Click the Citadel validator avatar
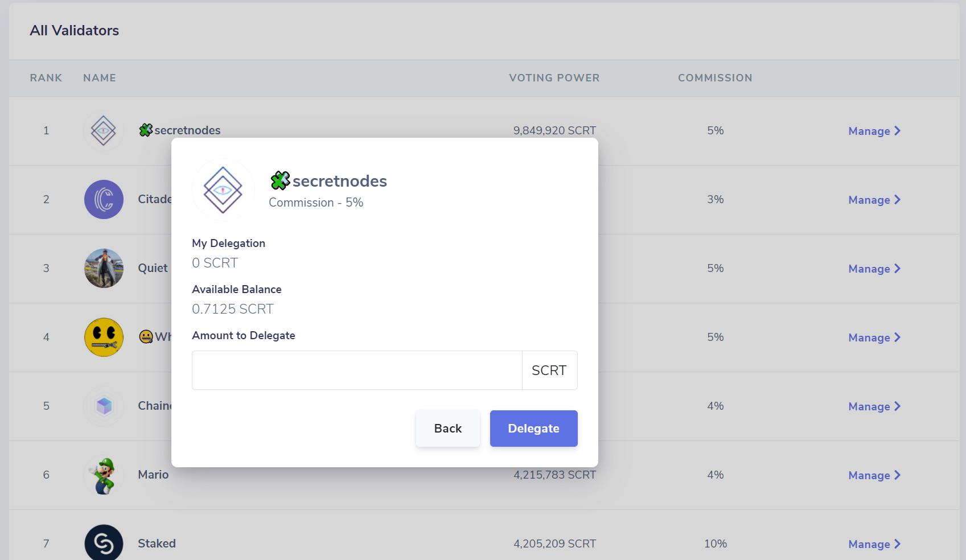This screenshot has width=966, height=560. tap(104, 200)
